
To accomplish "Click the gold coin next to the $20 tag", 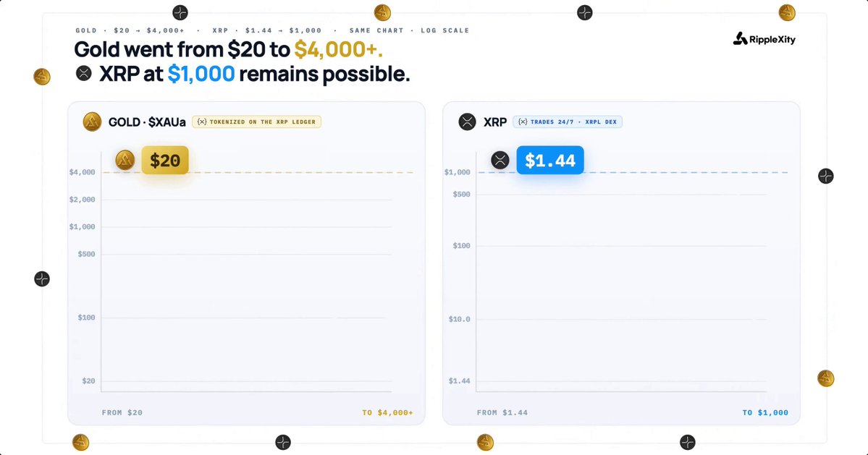I will (125, 161).
